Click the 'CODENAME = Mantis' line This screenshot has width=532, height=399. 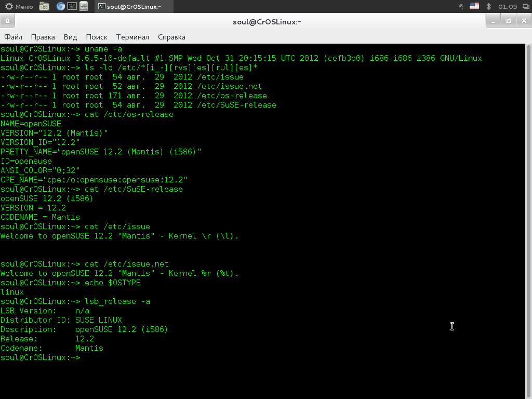coord(40,217)
